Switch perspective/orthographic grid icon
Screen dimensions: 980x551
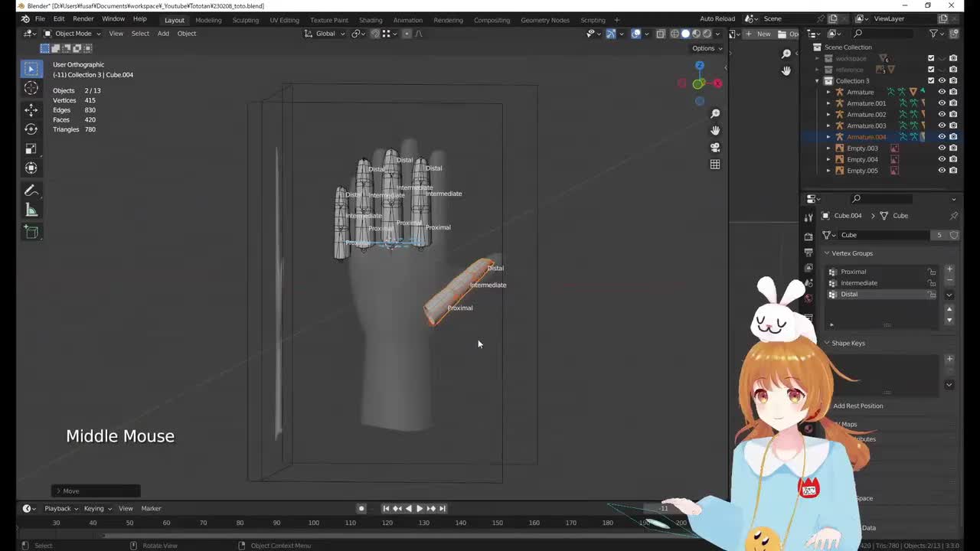(715, 164)
